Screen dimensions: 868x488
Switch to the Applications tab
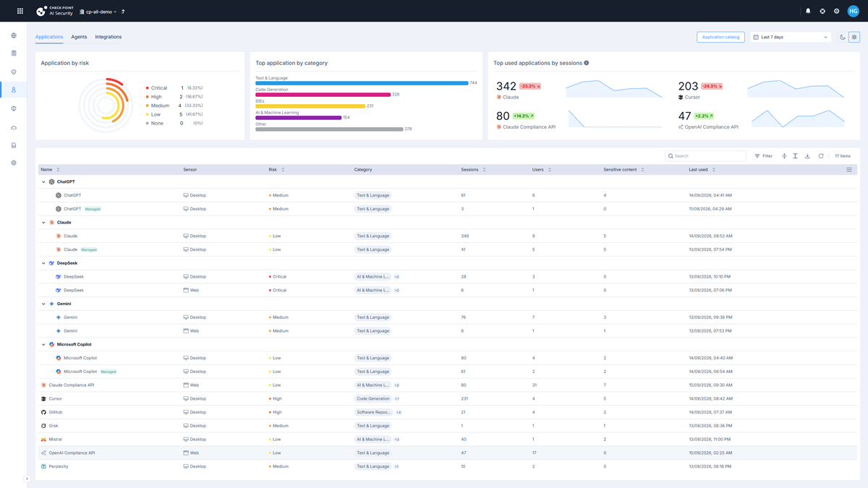point(49,37)
